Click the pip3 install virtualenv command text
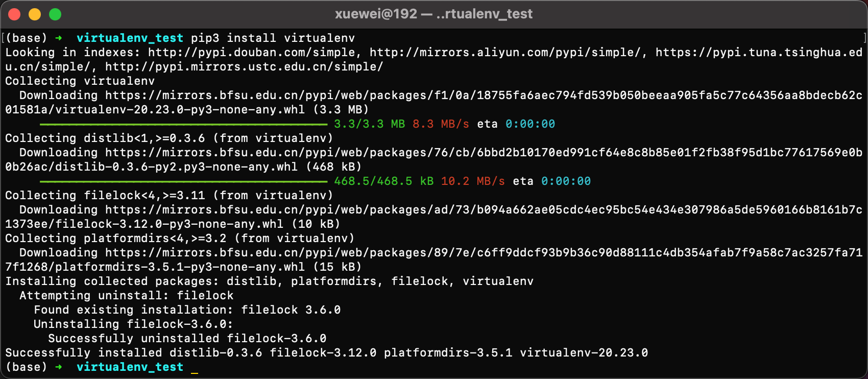The image size is (868, 379). tap(273, 38)
